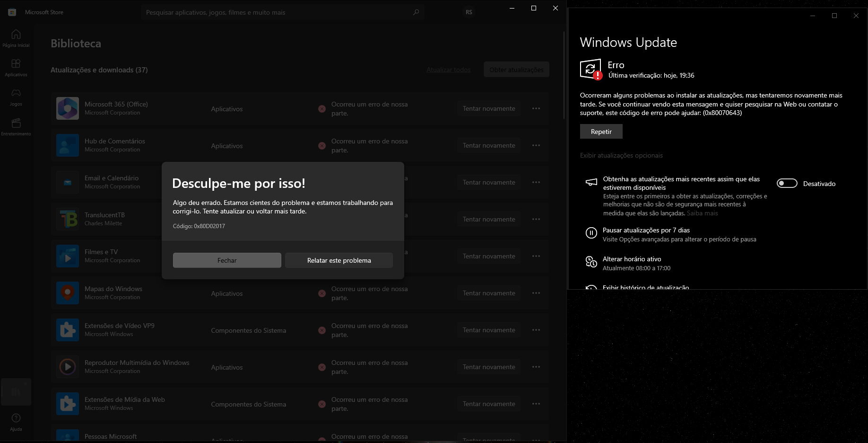Open more options for Extensões de Vídeo VP9
This screenshot has width=868, height=443.
536,330
